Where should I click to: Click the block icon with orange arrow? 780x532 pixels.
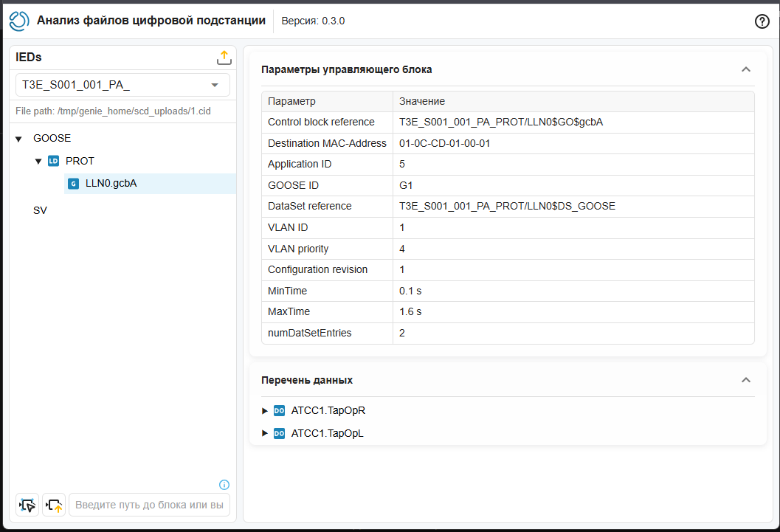tap(54, 505)
